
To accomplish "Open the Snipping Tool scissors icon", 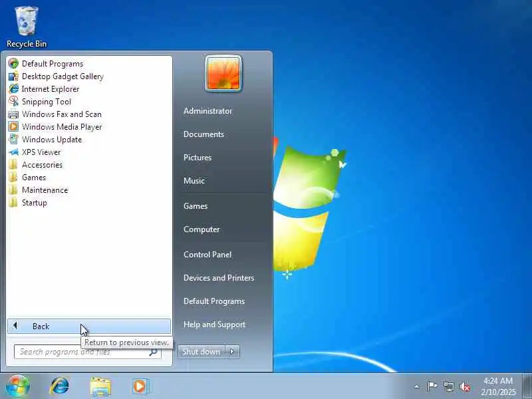I will pos(13,102).
